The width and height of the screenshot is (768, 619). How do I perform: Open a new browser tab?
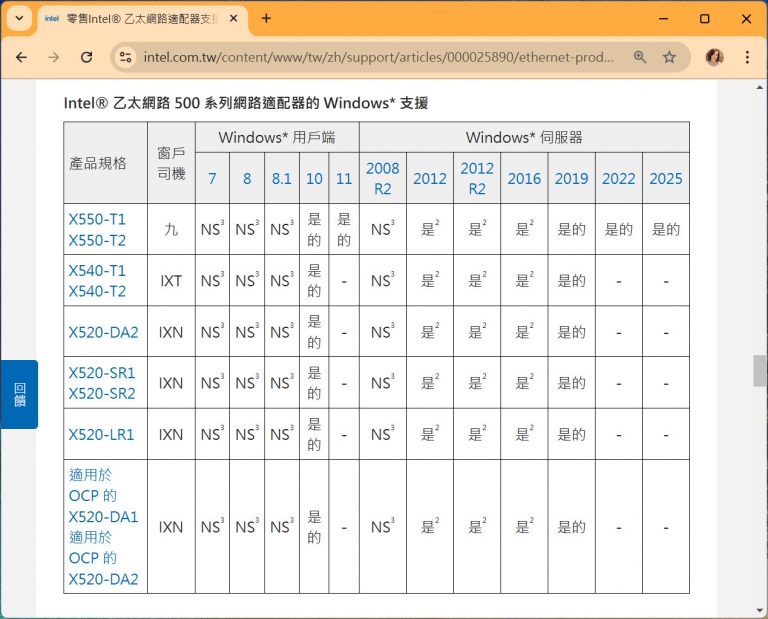tap(266, 19)
